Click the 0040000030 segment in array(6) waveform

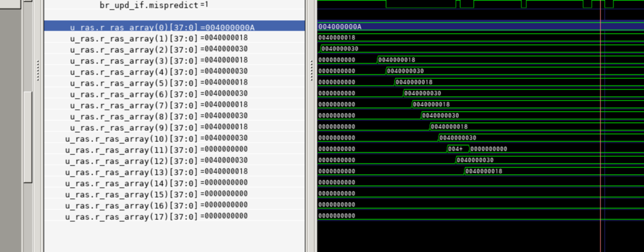(422, 93)
